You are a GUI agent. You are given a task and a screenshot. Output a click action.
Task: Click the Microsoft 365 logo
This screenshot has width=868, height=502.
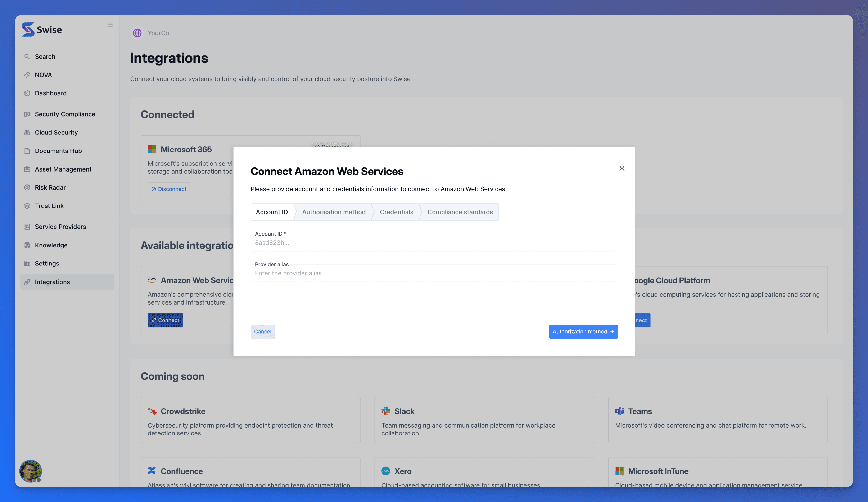(x=152, y=149)
